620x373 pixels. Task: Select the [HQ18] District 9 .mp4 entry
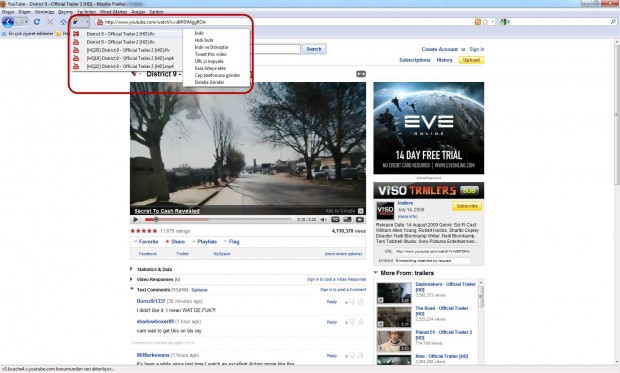[127, 58]
